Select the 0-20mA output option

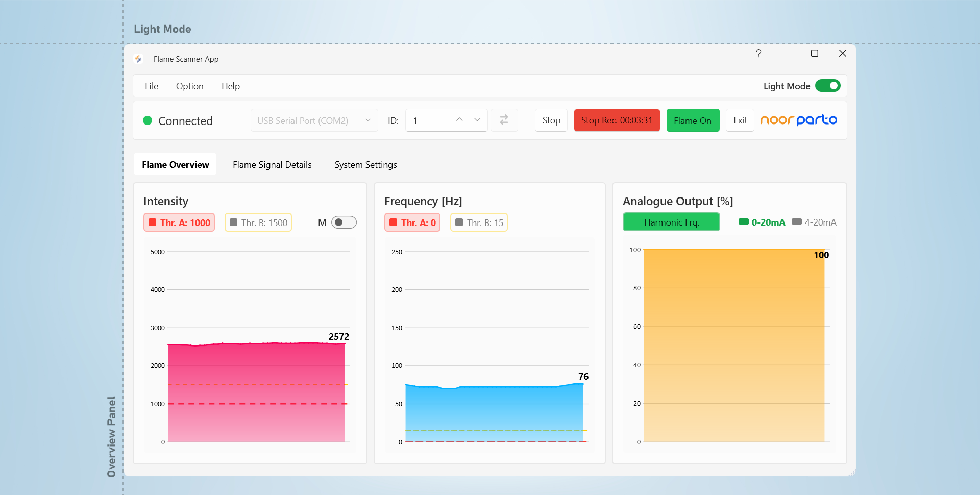tap(762, 222)
